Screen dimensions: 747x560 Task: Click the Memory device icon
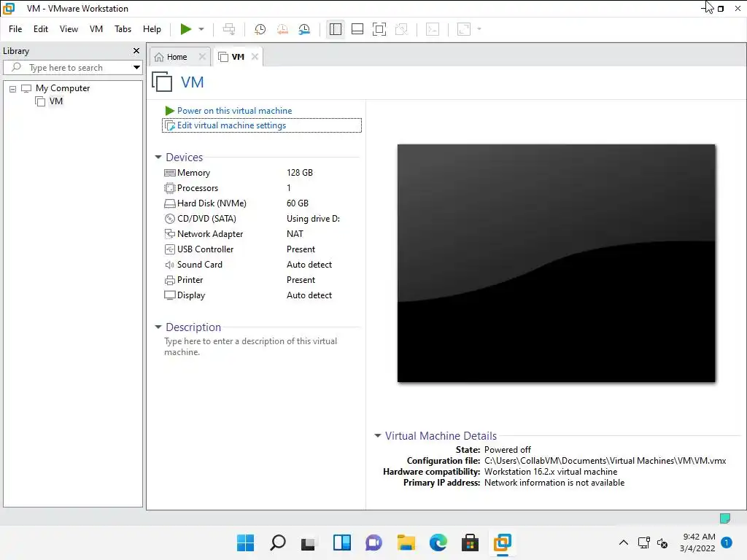(169, 173)
